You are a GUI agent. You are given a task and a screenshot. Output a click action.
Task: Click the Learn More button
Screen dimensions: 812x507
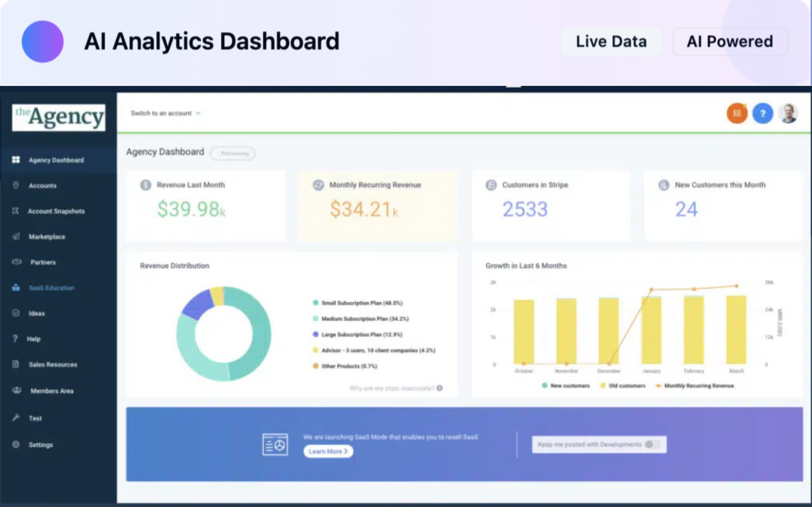click(x=328, y=451)
